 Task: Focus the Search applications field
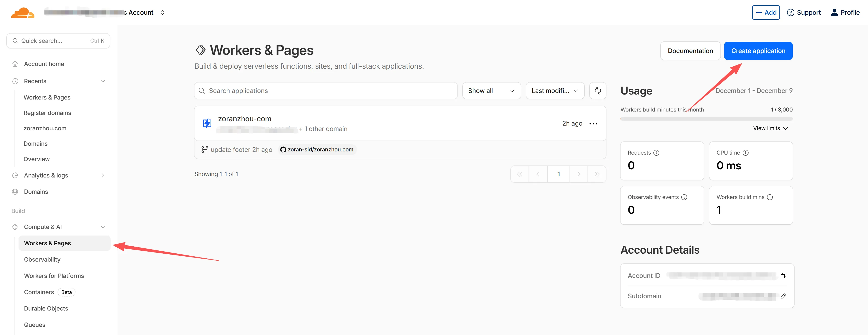point(325,91)
